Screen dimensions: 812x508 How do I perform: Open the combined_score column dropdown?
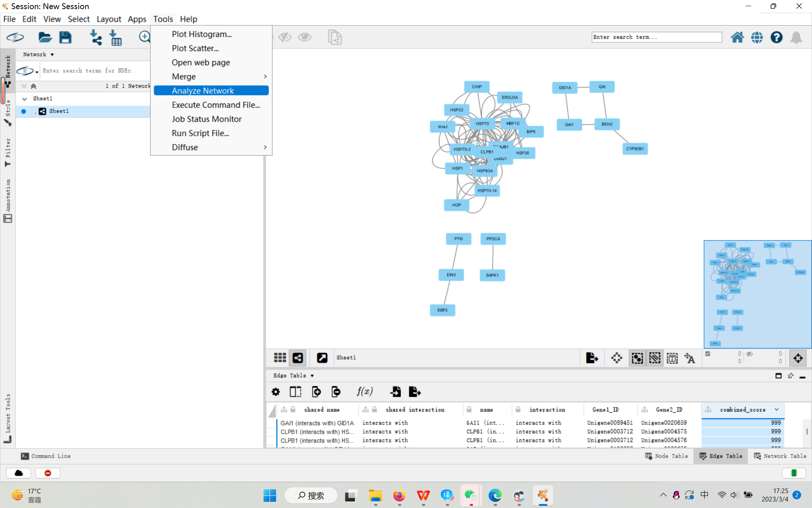pos(776,409)
